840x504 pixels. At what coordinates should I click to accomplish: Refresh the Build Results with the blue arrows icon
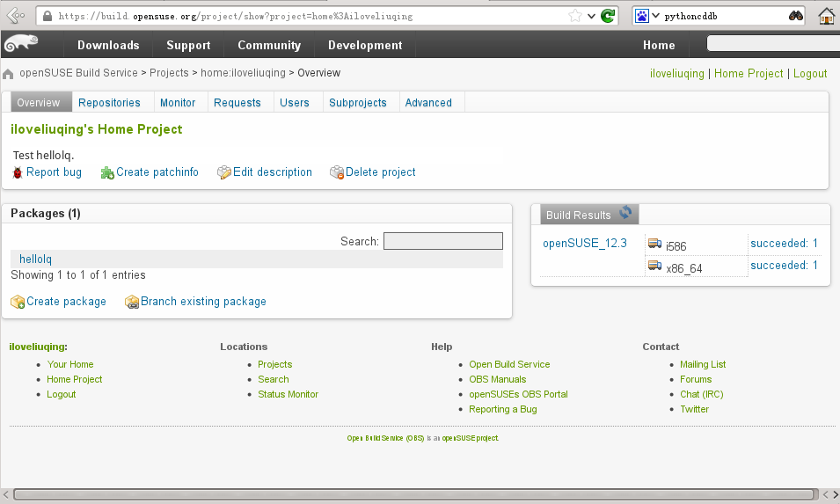tap(625, 213)
